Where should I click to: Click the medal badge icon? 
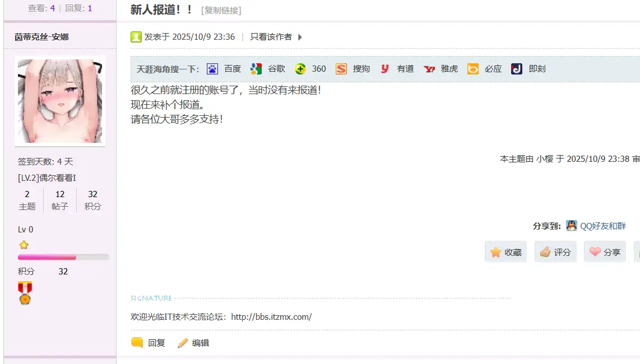[25, 292]
